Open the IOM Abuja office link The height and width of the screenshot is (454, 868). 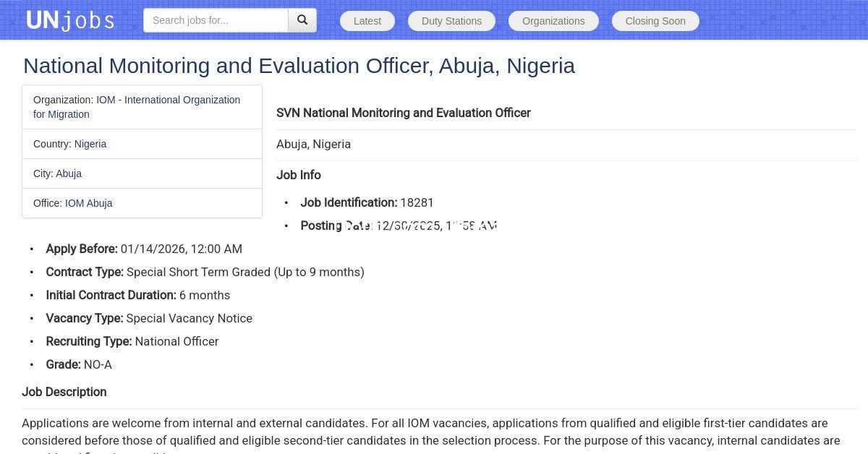point(88,203)
